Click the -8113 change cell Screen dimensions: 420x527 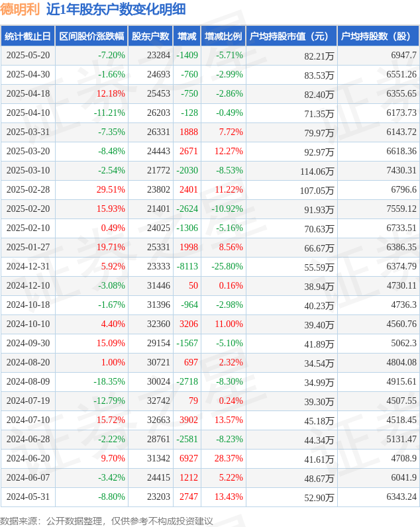[x=187, y=266]
